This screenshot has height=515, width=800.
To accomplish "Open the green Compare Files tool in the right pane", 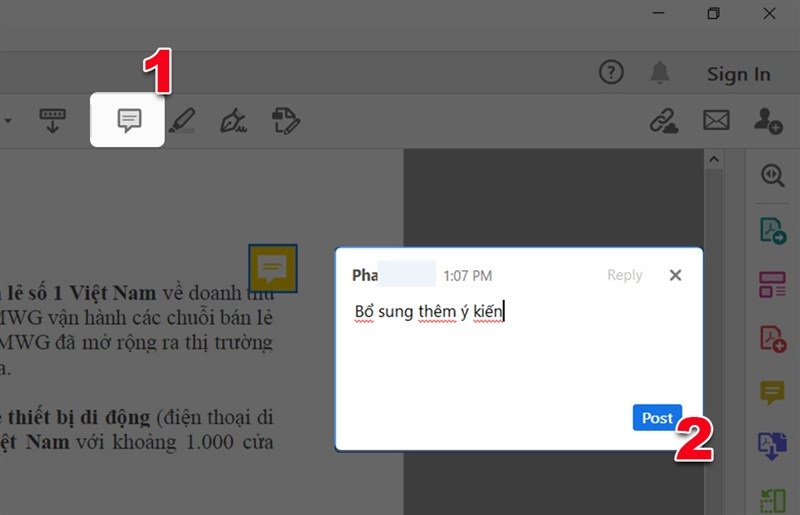I will click(x=772, y=500).
